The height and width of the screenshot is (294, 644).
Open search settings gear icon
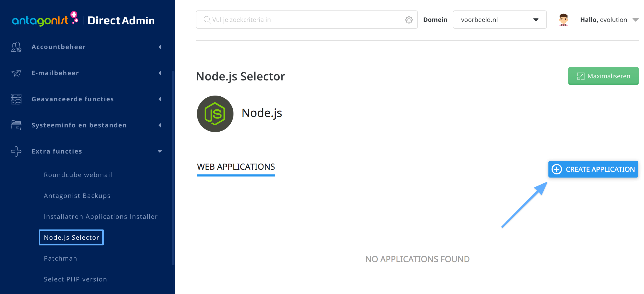pos(409,20)
